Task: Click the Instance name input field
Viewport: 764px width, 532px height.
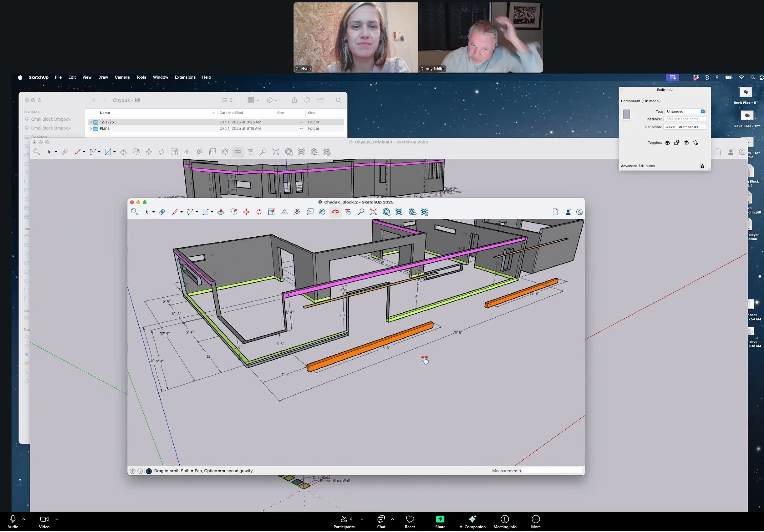Action: pyautogui.click(x=684, y=119)
